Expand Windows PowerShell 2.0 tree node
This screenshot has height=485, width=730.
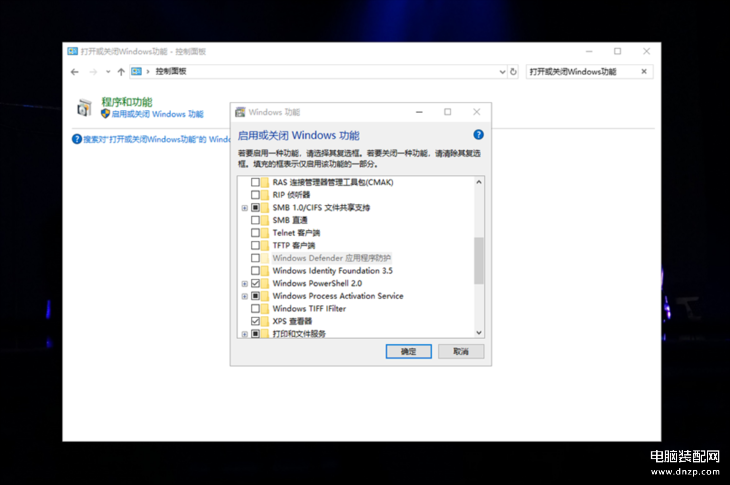pos(244,284)
